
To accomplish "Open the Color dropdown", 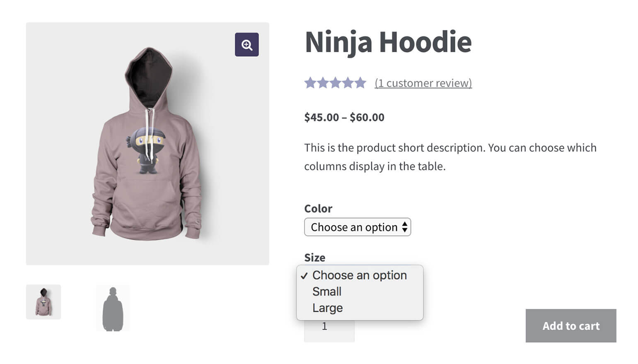I will 357,227.
